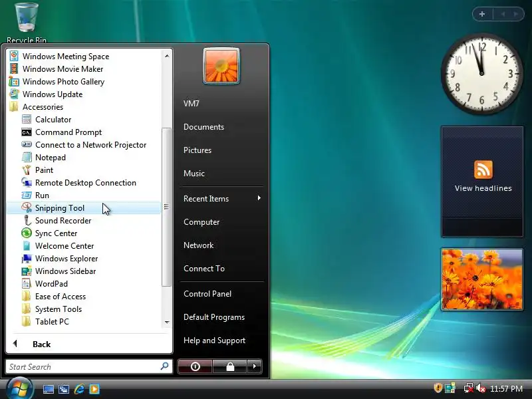
Task: Click the Show Desktop quick launch icon
Action: (48, 389)
